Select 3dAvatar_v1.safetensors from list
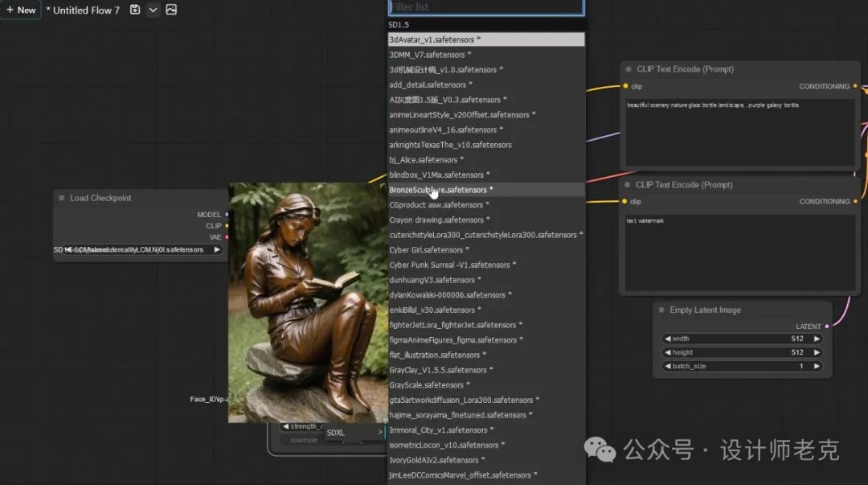 coord(486,39)
